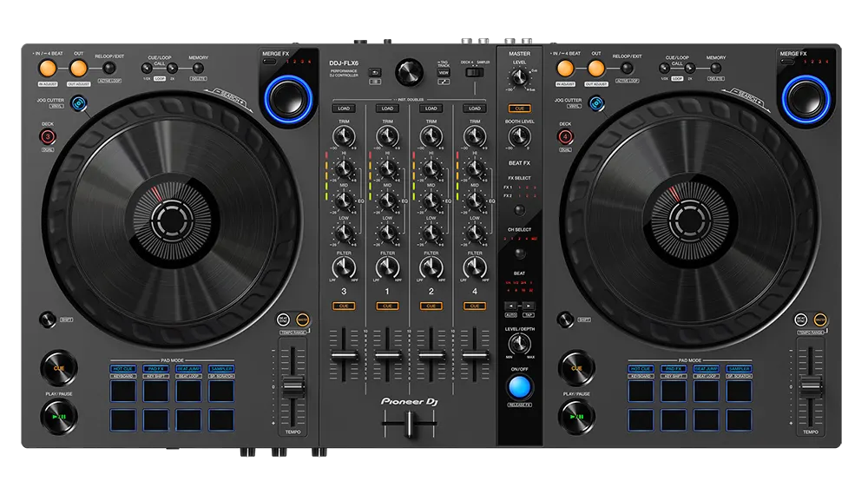Click right deck PLAY/PAUSE button
The height and width of the screenshot is (494, 868).
[x=576, y=417]
